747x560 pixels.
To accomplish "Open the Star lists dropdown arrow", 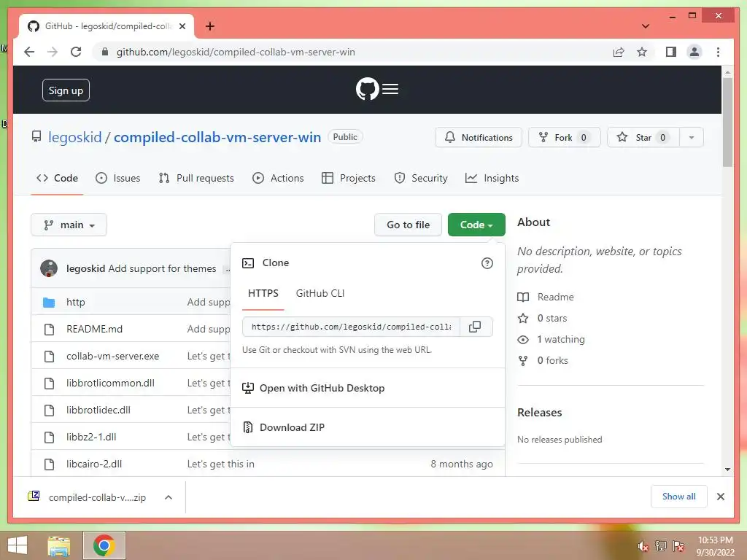I will [692, 138].
